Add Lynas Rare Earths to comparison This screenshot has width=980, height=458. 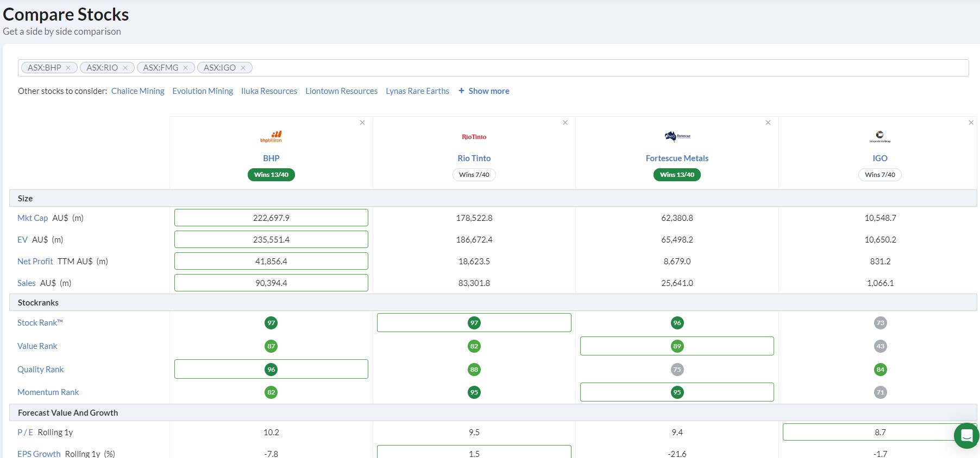coord(417,91)
